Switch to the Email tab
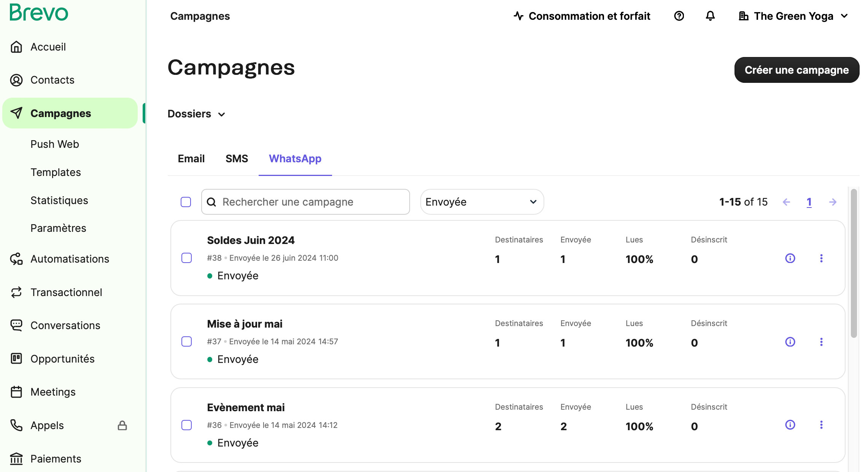This screenshot has width=868, height=472. (191, 159)
